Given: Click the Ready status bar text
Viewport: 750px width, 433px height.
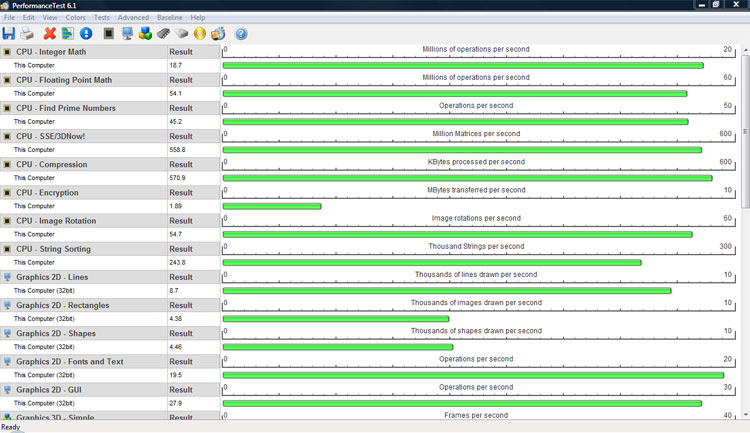Looking at the screenshot, I should point(11,427).
